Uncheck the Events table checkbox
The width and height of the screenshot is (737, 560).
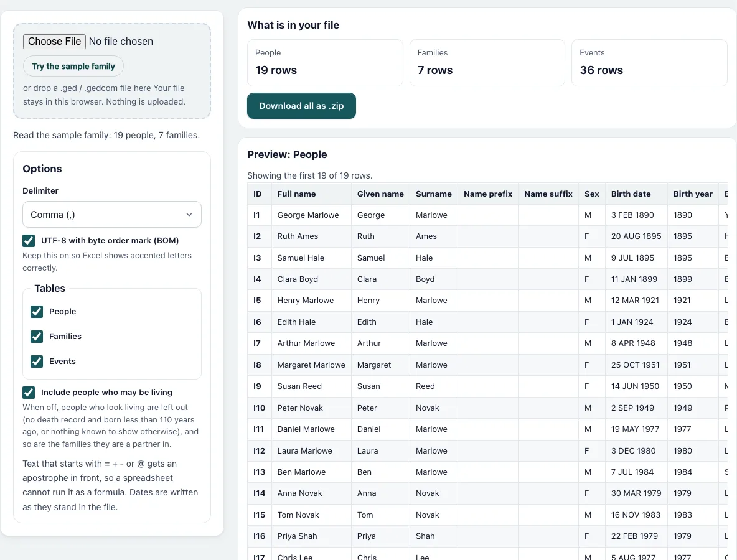pos(37,362)
